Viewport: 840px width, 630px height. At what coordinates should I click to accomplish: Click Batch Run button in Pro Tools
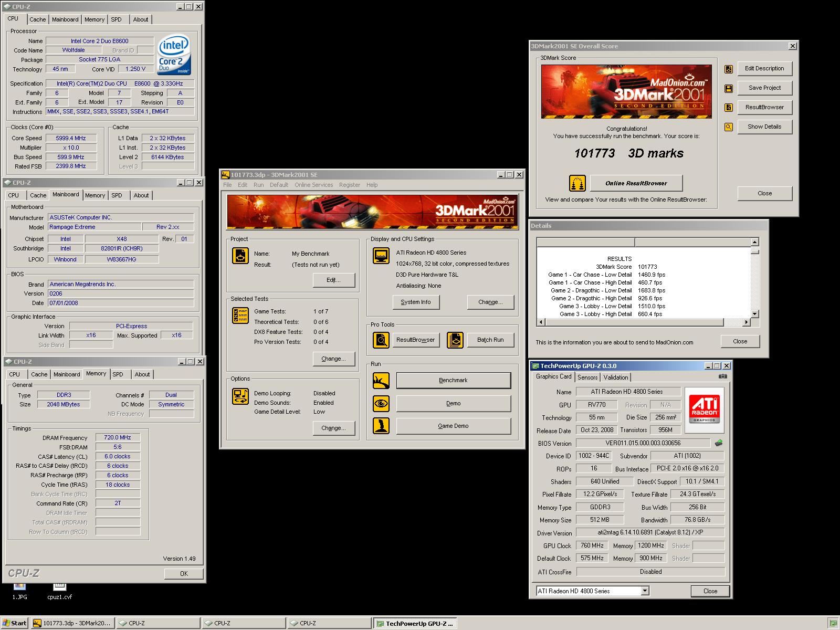(x=490, y=340)
